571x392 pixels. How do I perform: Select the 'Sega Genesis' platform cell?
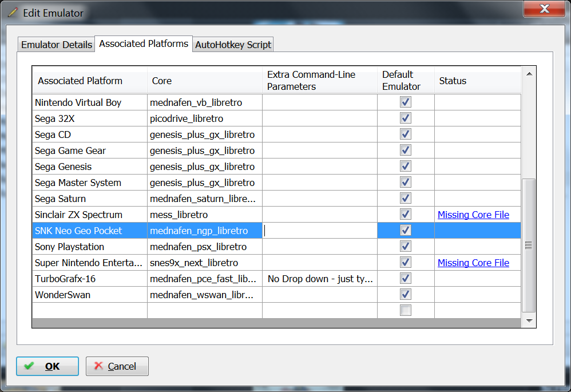[90, 167]
